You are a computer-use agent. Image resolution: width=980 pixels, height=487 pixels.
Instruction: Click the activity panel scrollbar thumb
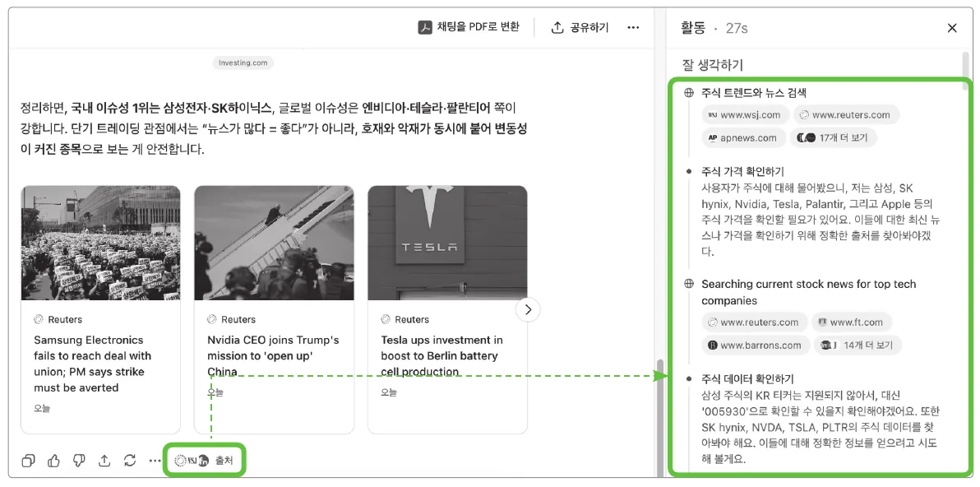(x=966, y=71)
